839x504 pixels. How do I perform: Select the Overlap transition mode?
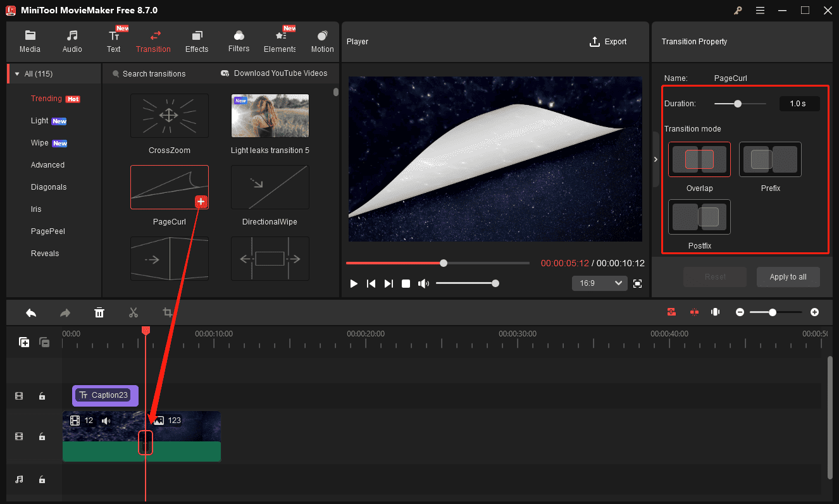click(699, 159)
